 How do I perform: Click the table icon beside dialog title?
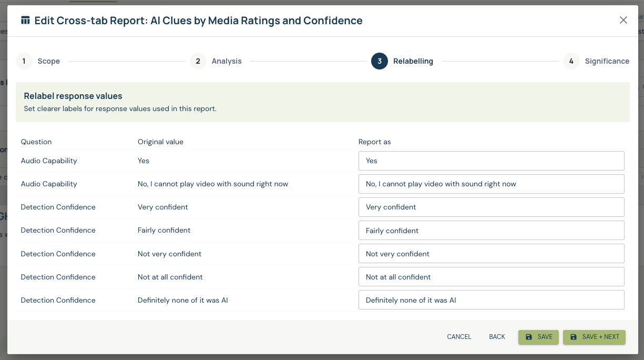tap(25, 21)
